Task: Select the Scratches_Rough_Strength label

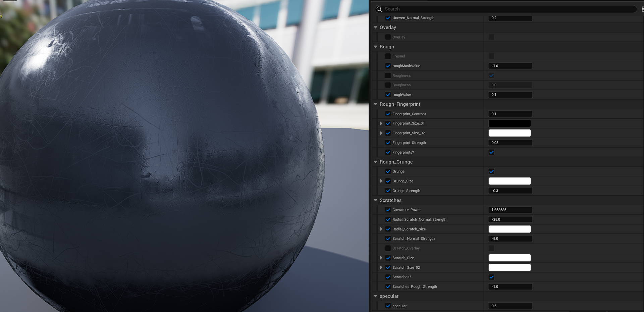Action: pyautogui.click(x=415, y=287)
